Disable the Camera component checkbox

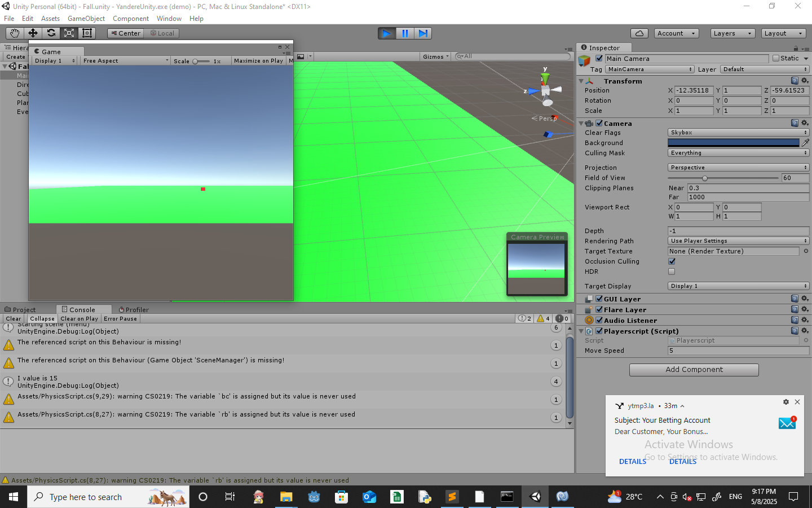click(x=599, y=123)
